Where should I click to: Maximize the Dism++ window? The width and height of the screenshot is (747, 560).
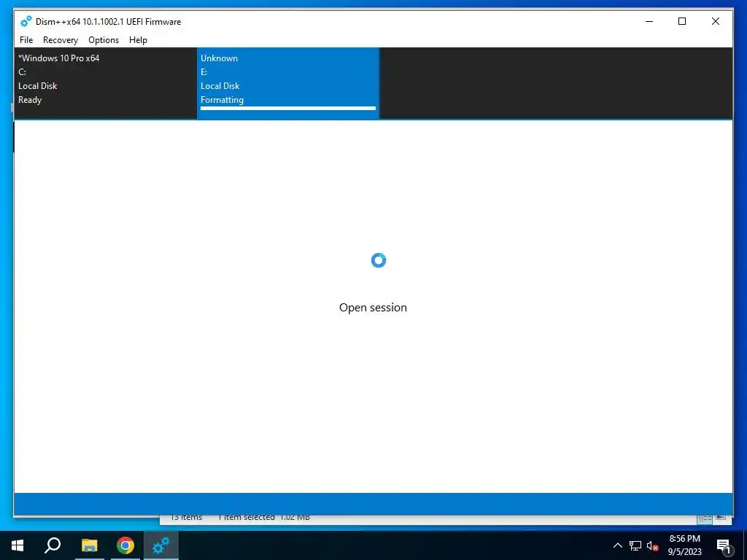(x=682, y=21)
